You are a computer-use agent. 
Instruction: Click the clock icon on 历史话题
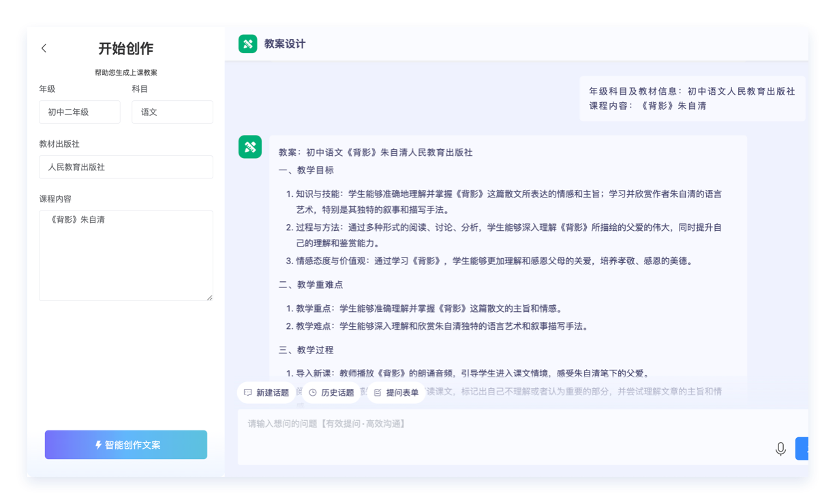313,393
